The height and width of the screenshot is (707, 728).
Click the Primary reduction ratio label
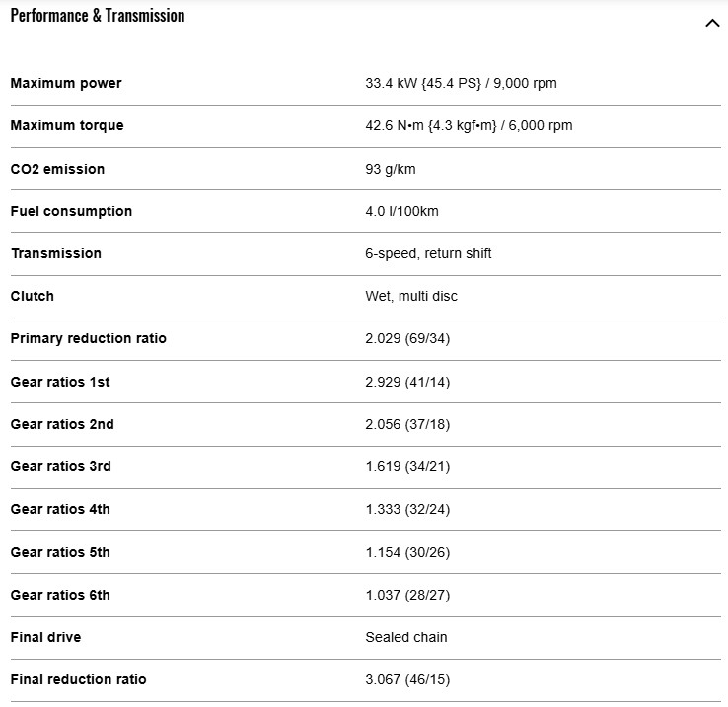(89, 338)
